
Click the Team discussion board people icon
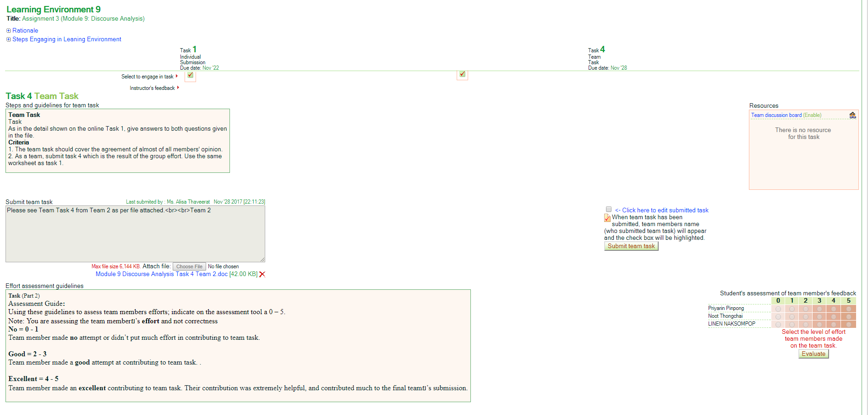coord(852,116)
